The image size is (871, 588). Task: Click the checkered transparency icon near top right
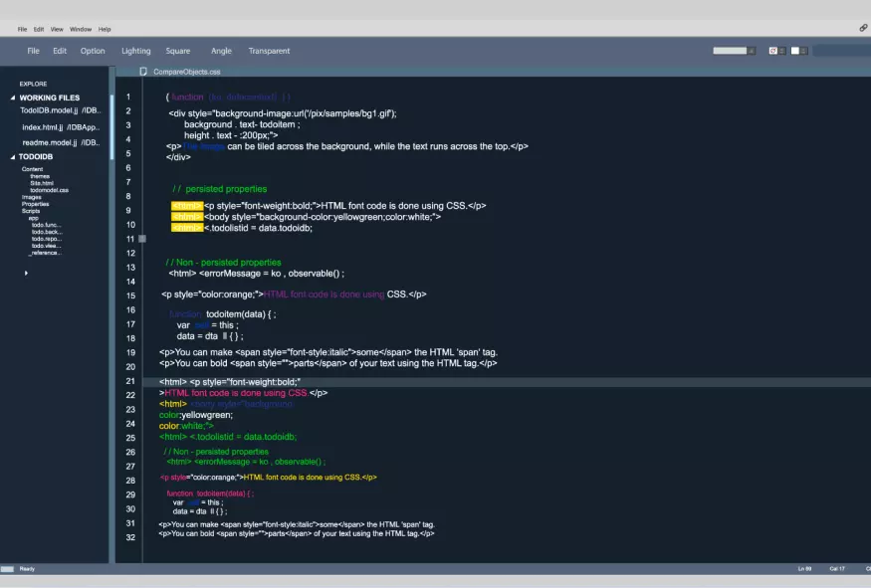773,50
